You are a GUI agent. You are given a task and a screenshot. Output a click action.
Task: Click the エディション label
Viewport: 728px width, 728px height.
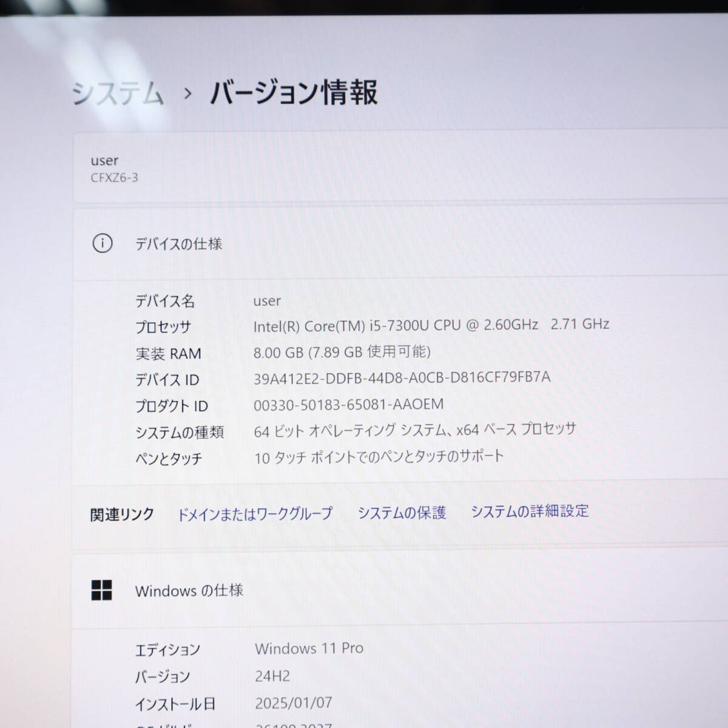pyautogui.click(x=167, y=650)
